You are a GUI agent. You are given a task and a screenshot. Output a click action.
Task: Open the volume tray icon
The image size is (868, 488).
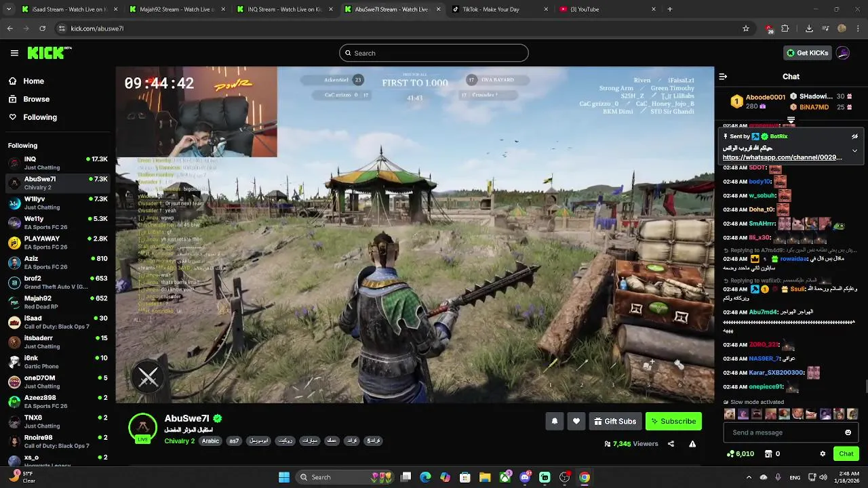point(823,477)
